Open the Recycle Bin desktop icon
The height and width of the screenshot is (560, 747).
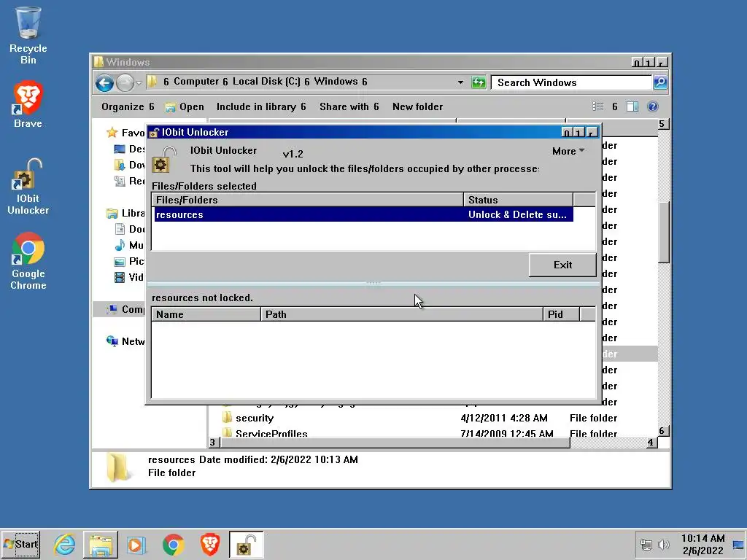pos(28,36)
